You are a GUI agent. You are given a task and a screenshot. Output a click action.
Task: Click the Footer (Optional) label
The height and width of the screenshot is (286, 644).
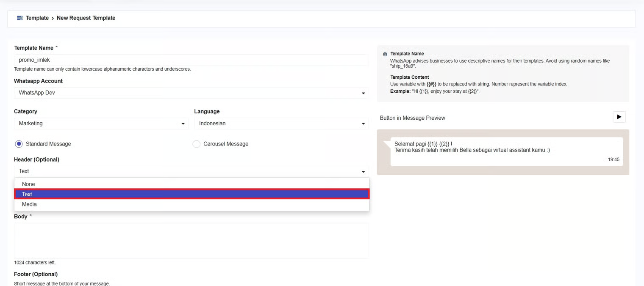click(x=36, y=274)
